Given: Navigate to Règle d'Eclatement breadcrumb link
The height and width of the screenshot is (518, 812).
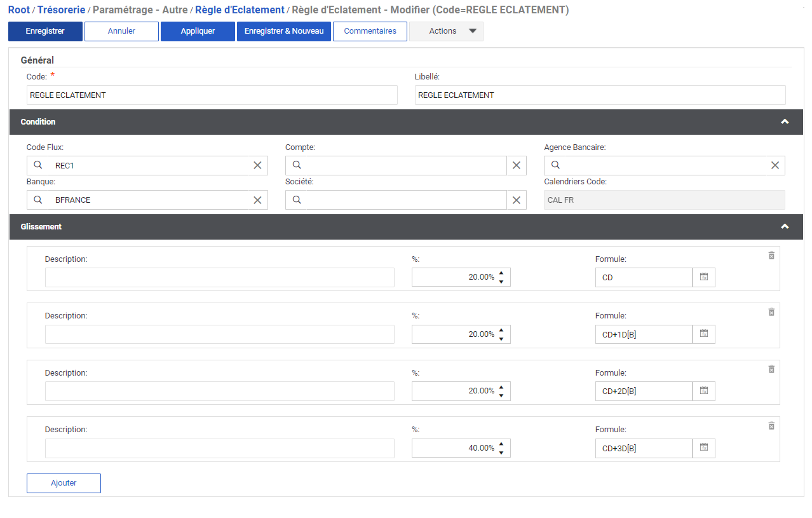Looking at the screenshot, I should [240, 10].
